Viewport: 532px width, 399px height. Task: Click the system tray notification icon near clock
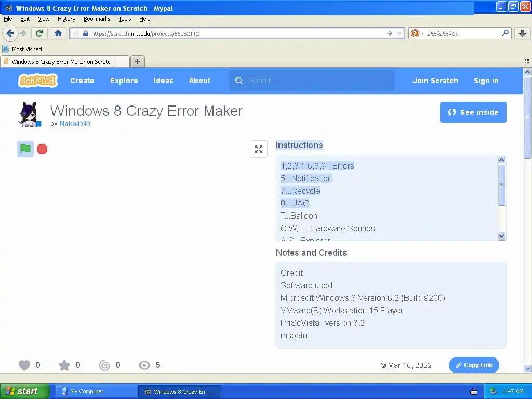494,392
